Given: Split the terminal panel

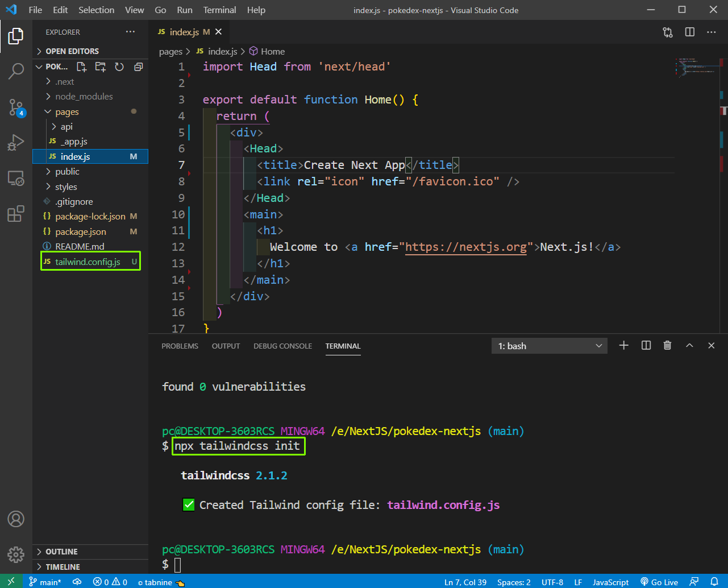Looking at the screenshot, I should (646, 345).
